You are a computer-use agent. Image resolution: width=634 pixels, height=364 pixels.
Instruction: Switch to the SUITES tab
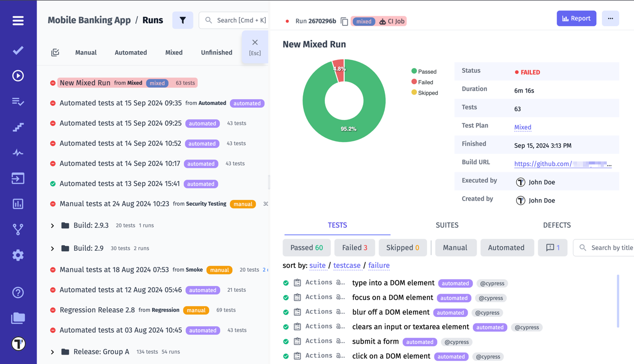[447, 225]
